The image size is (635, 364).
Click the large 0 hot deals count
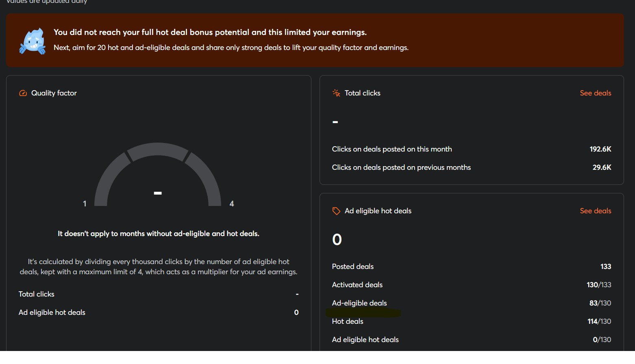point(337,239)
